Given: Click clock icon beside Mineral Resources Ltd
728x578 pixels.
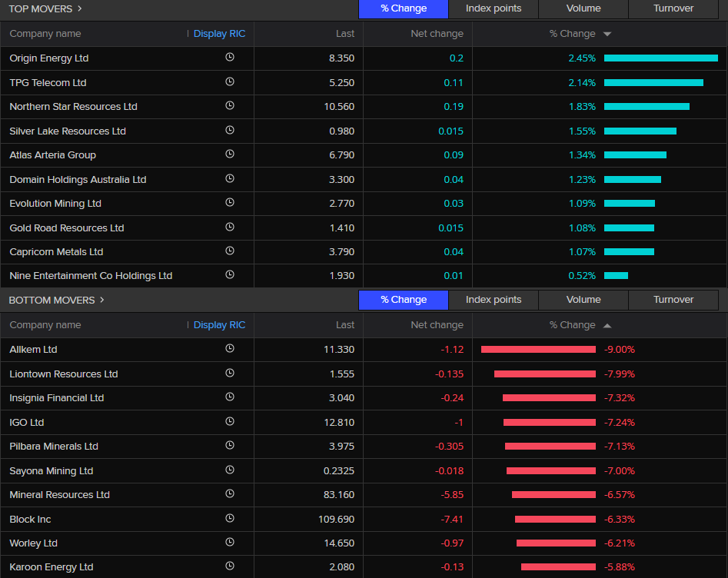Looking at the screenshot, I should click(x=230, y=493).
